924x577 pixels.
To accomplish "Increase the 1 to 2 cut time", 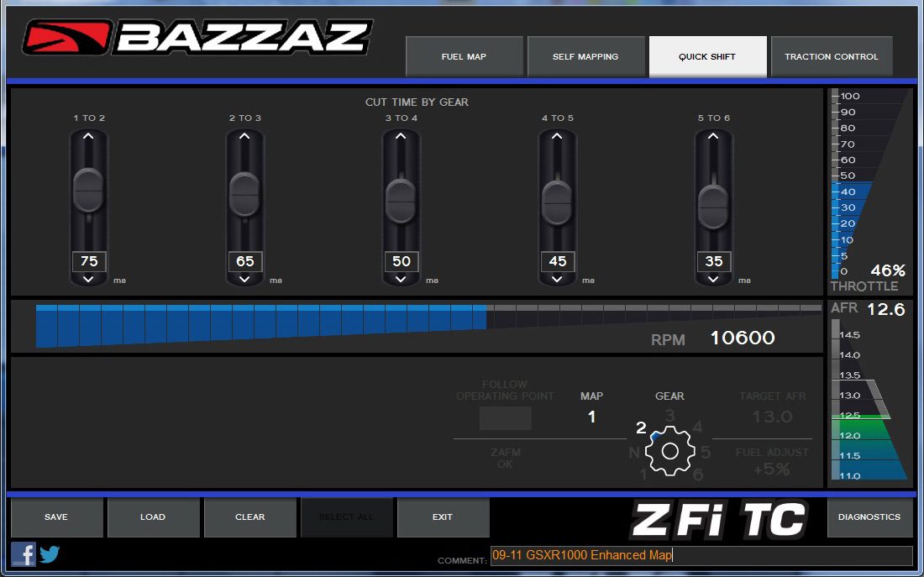I will 88,136.
